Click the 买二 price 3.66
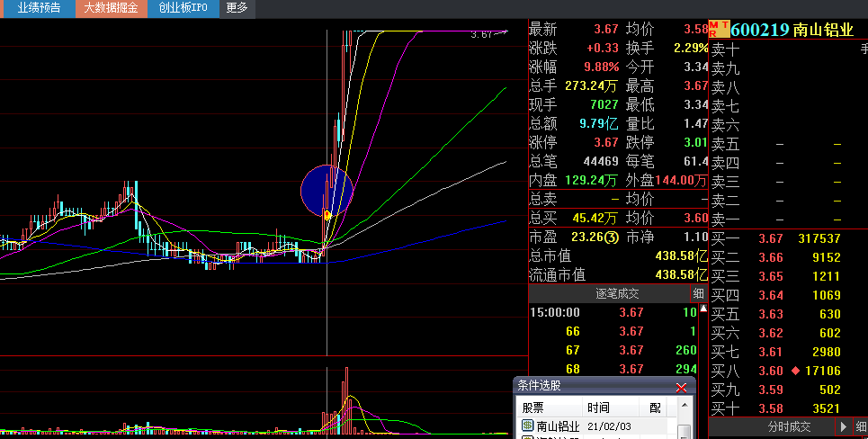 click(x=771, y=257)
